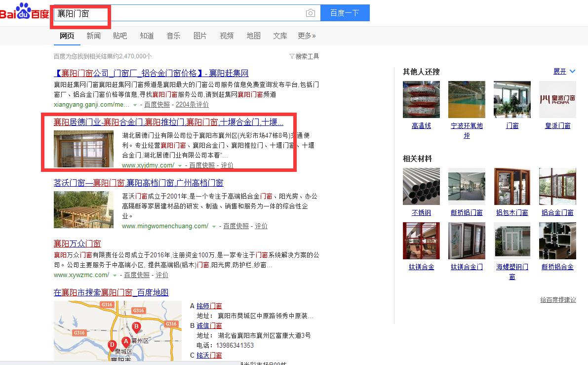Open the 钛镁合金门 material link

tap(467, 267)
